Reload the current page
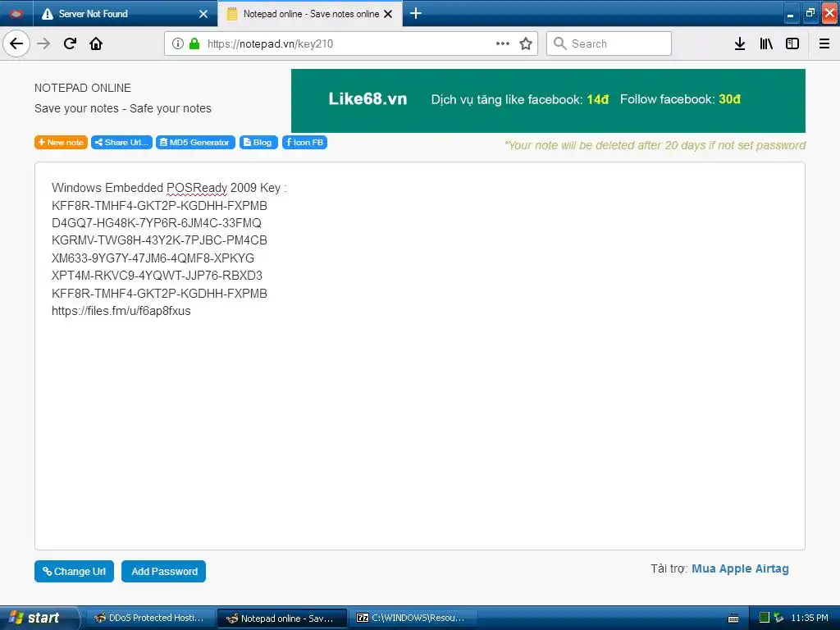The height and width of the screenshot is (630, 840). 70,43
